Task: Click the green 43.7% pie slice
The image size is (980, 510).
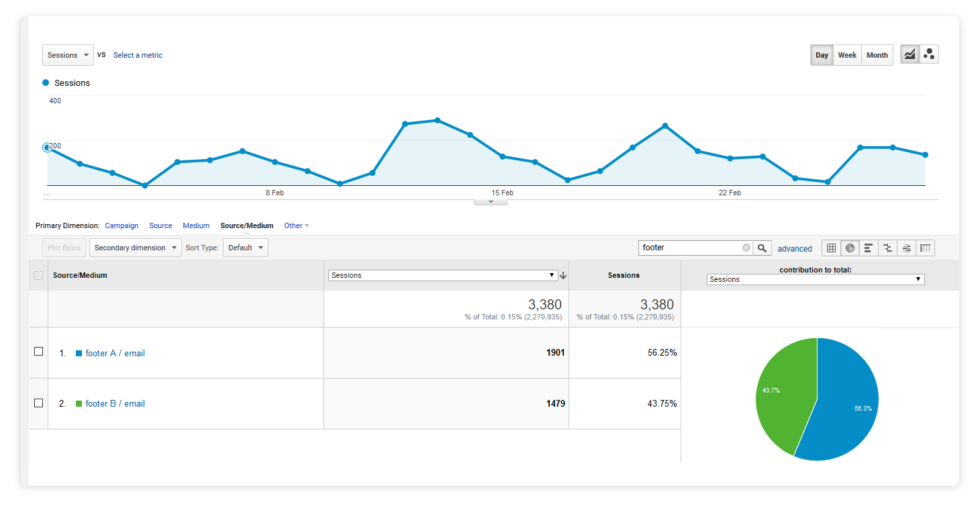Action: (782, 393)
